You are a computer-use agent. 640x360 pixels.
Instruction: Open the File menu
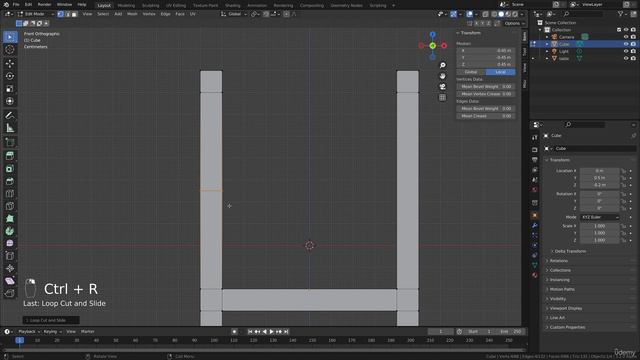coord(16,4)
